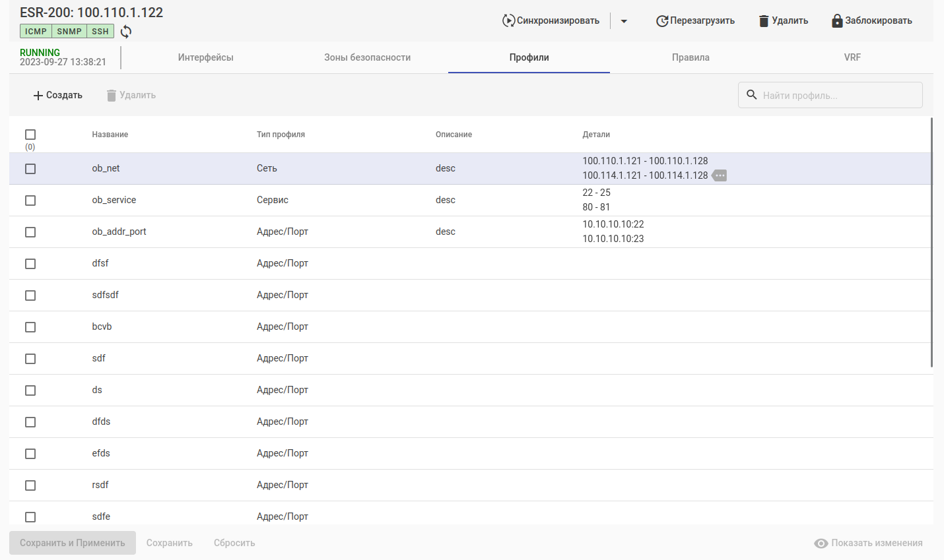
Task: Click the trash icon to delete device
Action: pyautogui.click(x=764, y=21)
